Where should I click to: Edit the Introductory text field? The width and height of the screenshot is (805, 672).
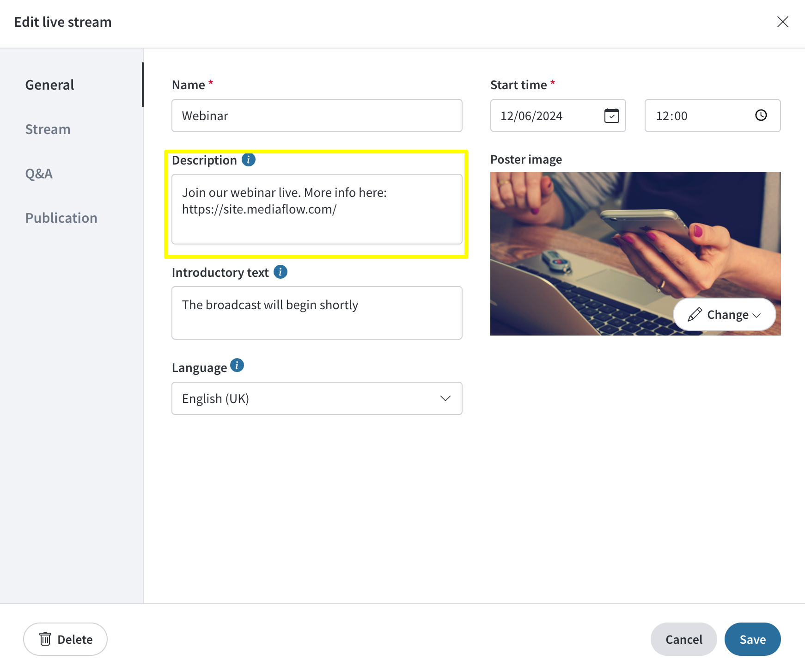coord(317,313)
